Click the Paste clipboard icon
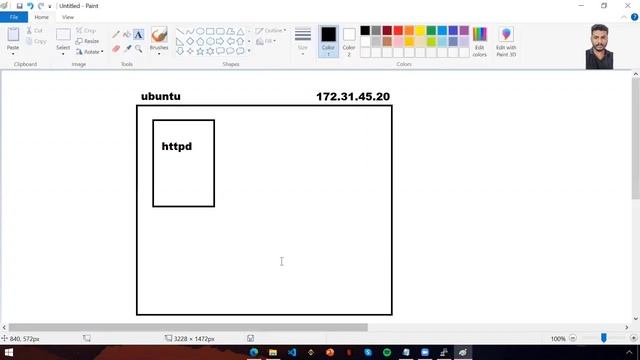Viewport: 640px width, 360px height. coord(13,35)
